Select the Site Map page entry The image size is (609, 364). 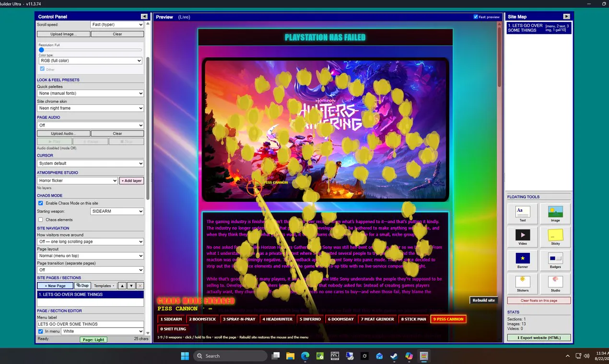coord(539,28)
